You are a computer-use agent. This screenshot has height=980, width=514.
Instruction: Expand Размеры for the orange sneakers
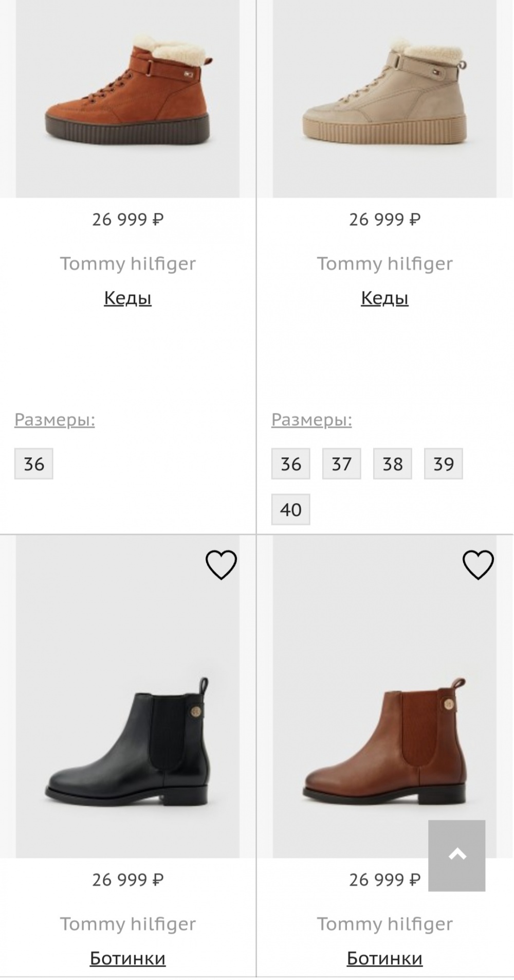pos(54,420)
